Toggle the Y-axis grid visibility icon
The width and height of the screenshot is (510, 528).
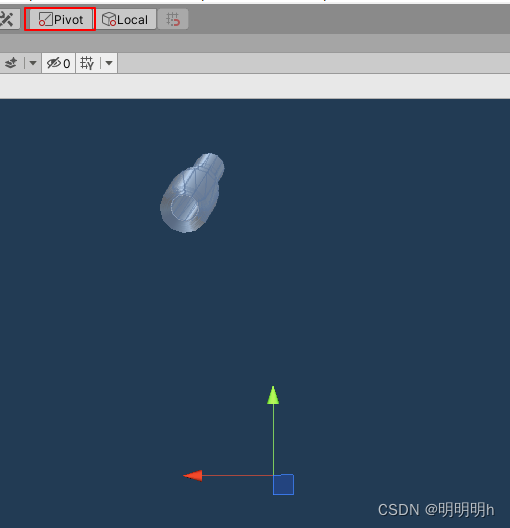click(x=88, y=63)
